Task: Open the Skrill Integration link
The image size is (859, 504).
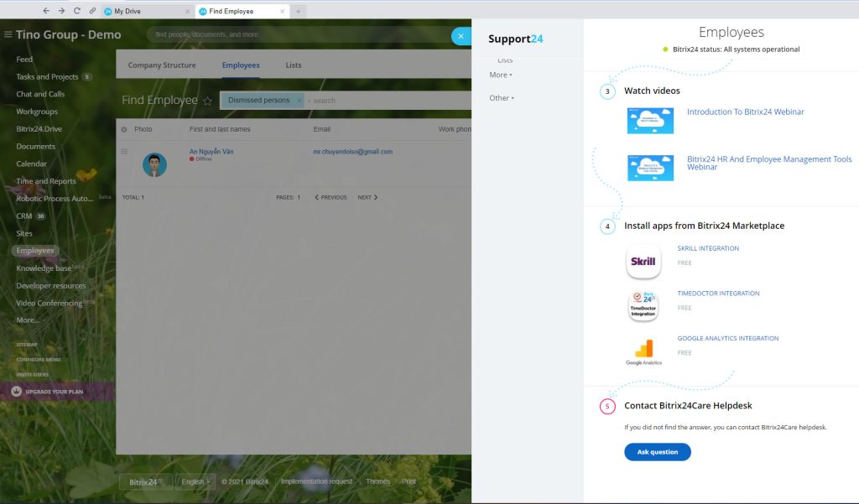Action: pos(708,249)
